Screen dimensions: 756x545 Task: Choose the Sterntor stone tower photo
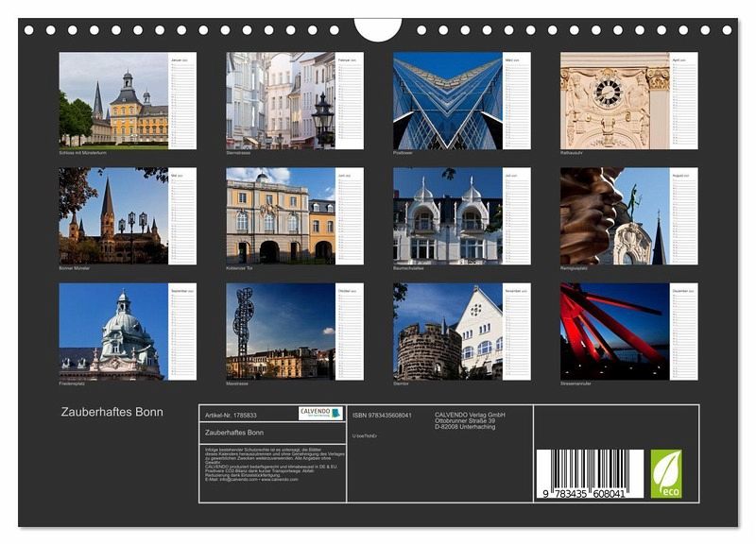447,331
